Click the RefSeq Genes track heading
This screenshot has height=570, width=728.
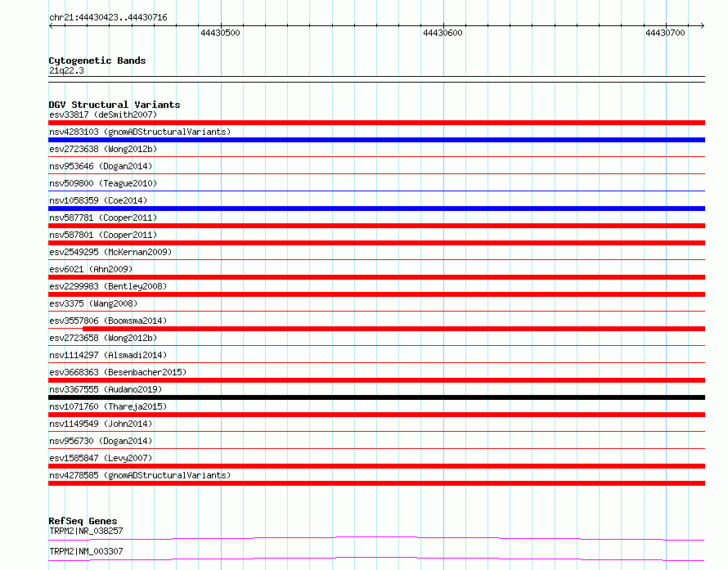(83, 521)
